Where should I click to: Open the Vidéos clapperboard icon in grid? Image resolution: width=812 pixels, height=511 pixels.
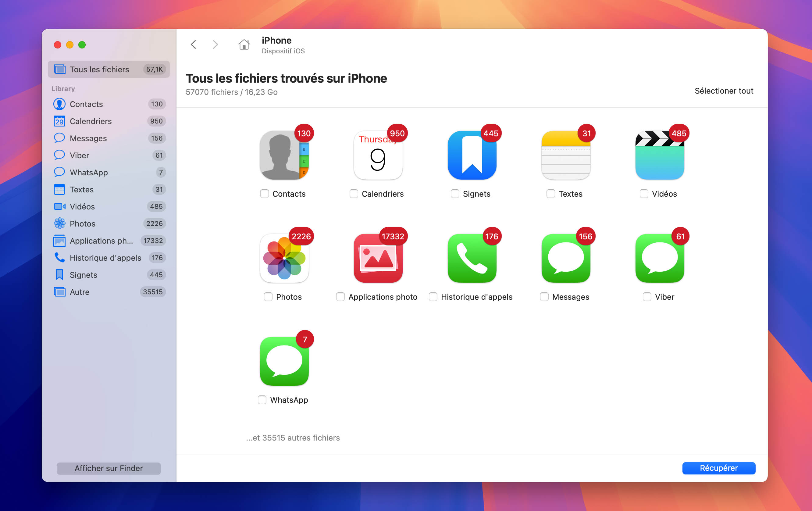(x=660, y=155)
